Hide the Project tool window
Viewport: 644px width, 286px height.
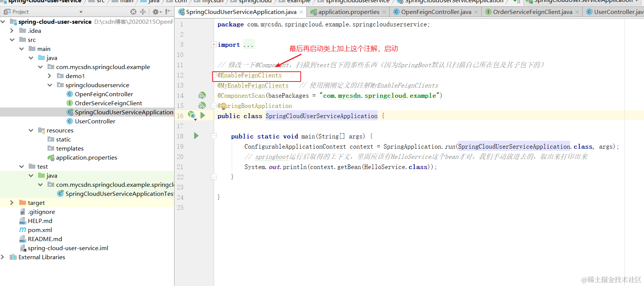tap(168, 12)
